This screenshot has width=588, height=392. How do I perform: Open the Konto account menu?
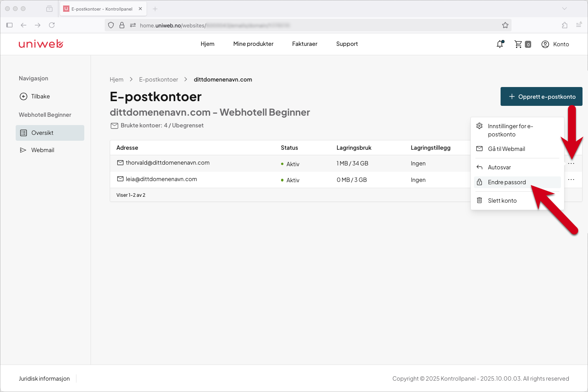click(x=555, y=44)
